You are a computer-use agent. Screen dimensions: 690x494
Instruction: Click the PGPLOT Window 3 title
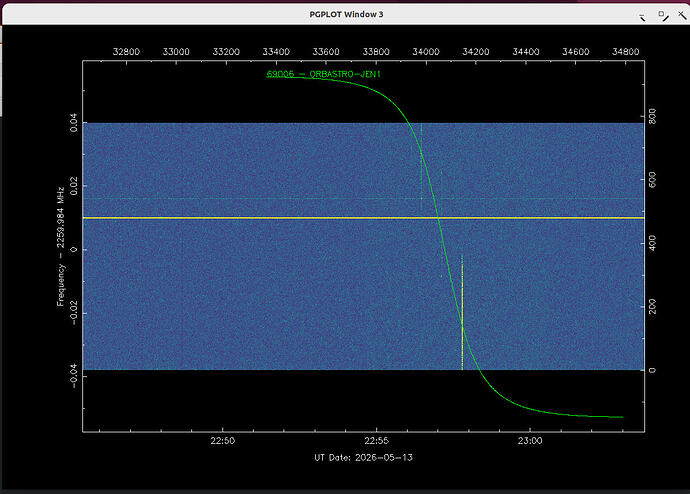pyautogui.click(x=346, y=14)
